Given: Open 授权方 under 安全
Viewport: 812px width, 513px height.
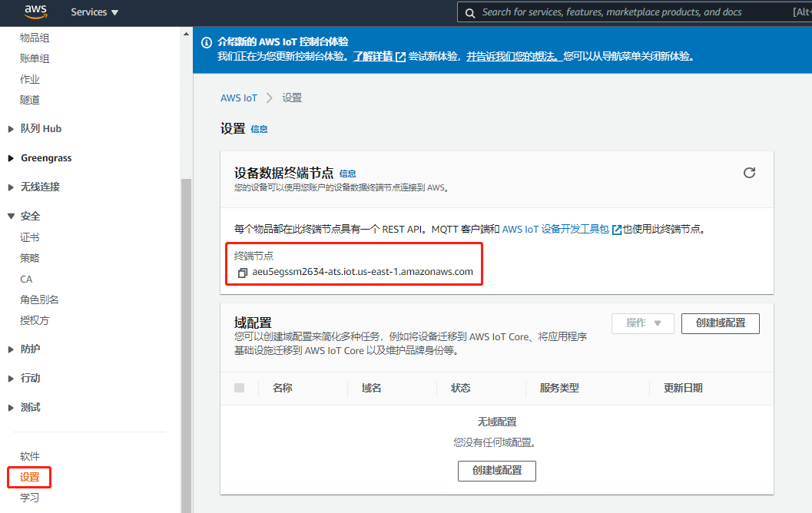Looking at the screenshot, I should point(34,320).
